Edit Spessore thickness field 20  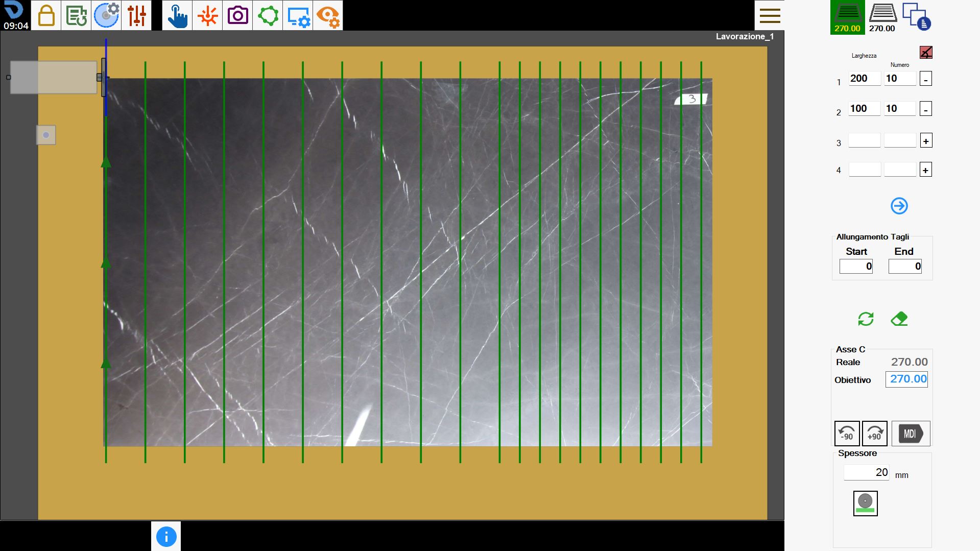pyautogui.click(x=866, y=472)
